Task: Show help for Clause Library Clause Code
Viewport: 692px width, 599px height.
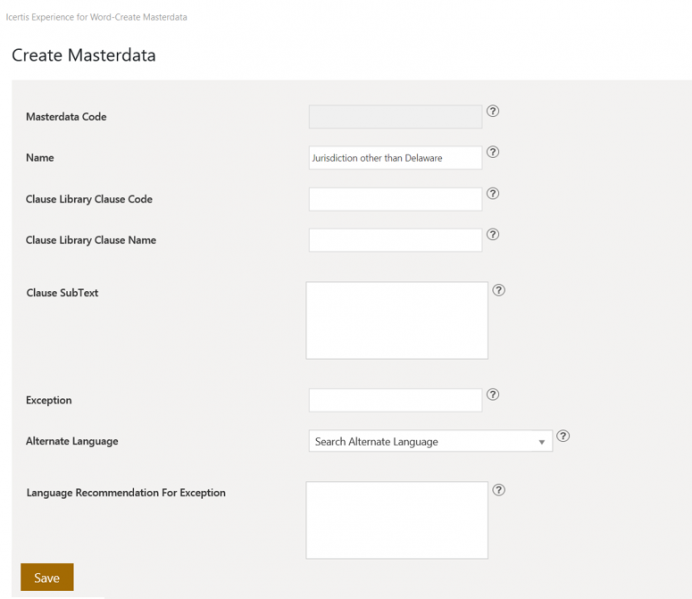Action: (492, 194)
